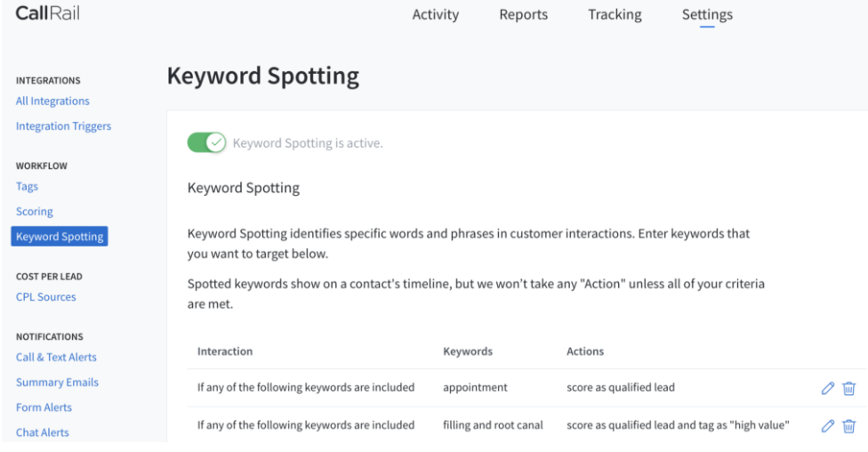Open All Integrations in sidebar

click(x=51, y=101)
